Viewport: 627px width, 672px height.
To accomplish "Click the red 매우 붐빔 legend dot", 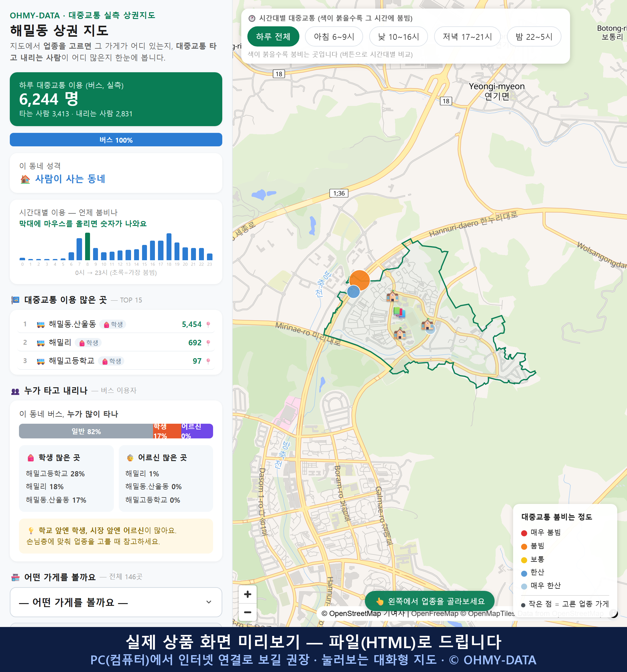I will pyautogui.click(x=524, y=533).
